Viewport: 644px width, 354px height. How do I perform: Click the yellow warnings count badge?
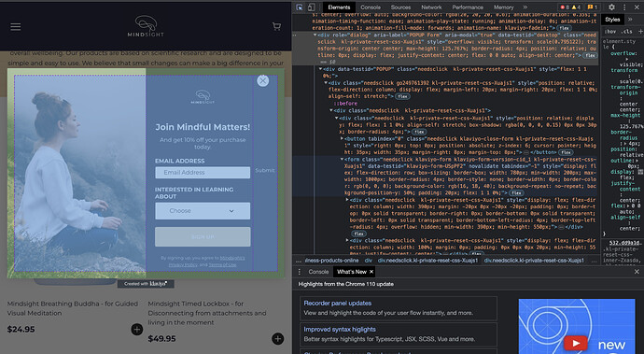click(576, 7)
